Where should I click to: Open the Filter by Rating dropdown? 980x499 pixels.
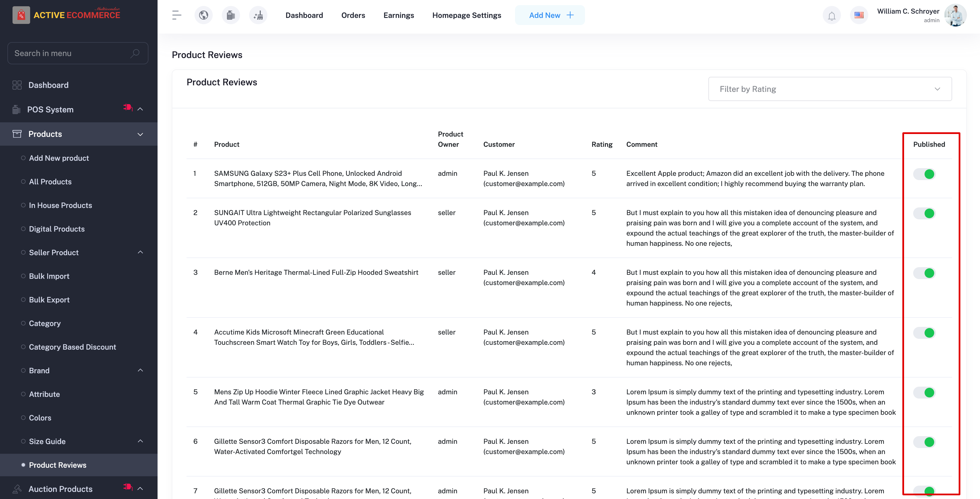coord(830,89)
